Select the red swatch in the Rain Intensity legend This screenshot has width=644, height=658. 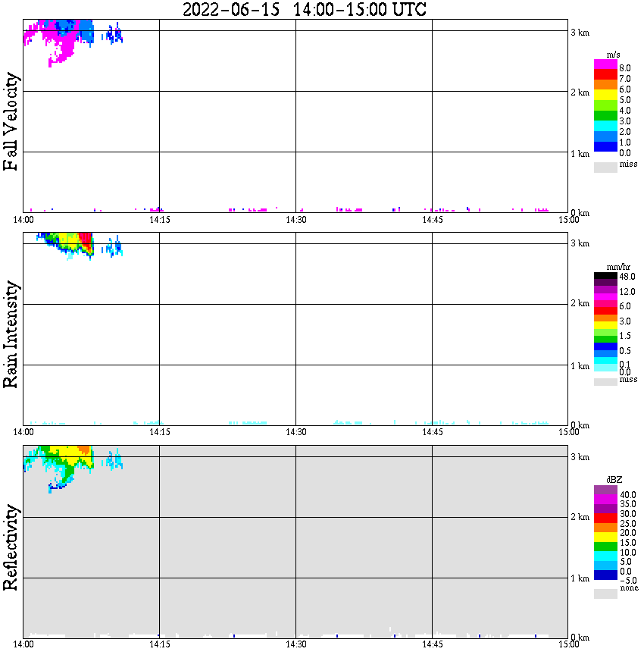(605, 311)
